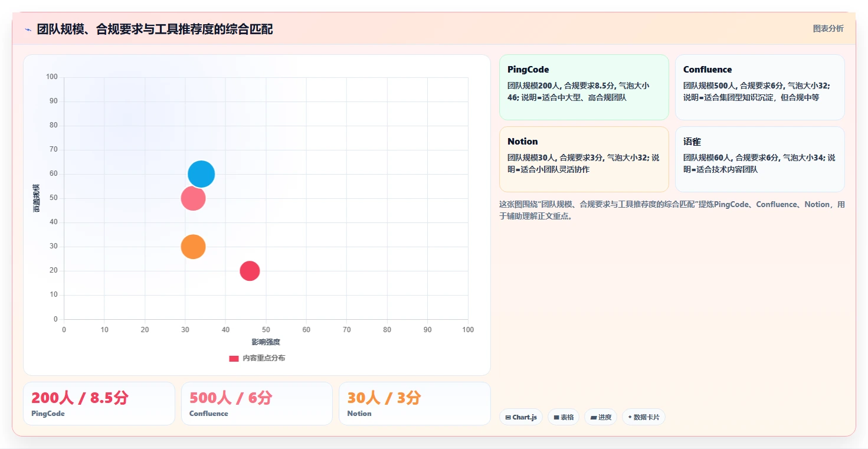Click the 图表分析 label in header
The image size is (868, 449).
[828, 28]
